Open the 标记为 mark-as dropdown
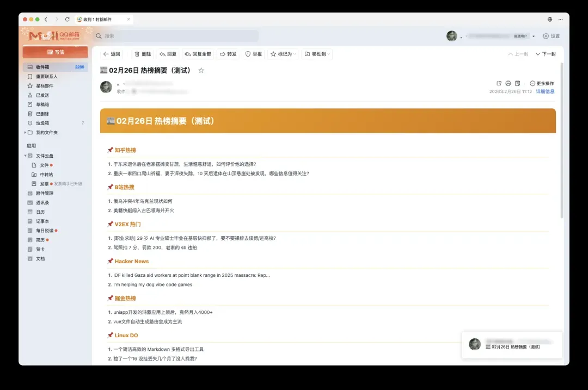The image size is (588, 390). (283, 54)
